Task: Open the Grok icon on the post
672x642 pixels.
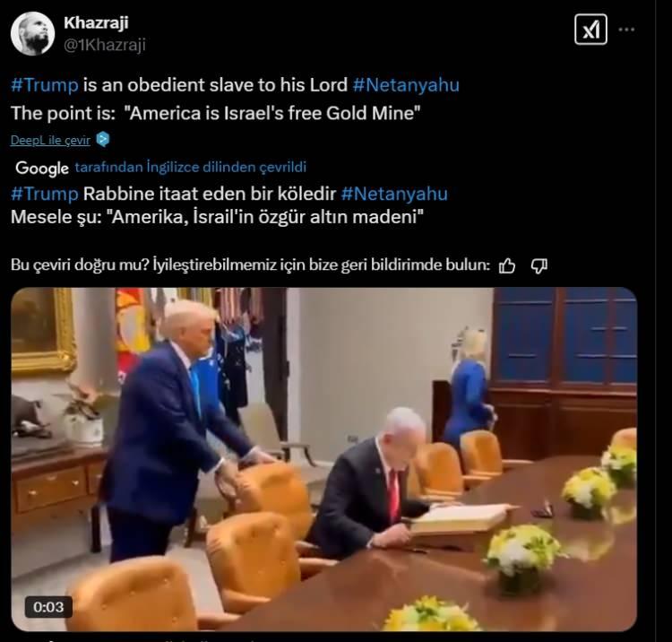Action: (590, 30)
